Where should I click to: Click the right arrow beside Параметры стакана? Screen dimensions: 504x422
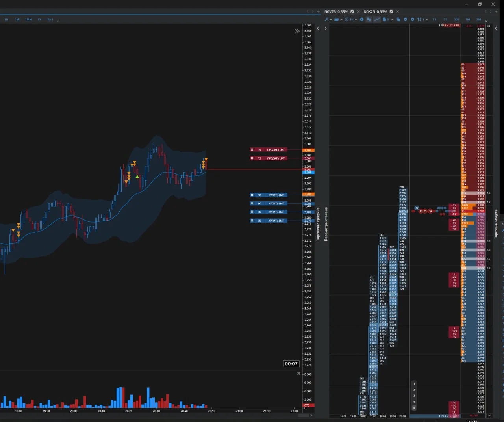(x=326, y=28)
